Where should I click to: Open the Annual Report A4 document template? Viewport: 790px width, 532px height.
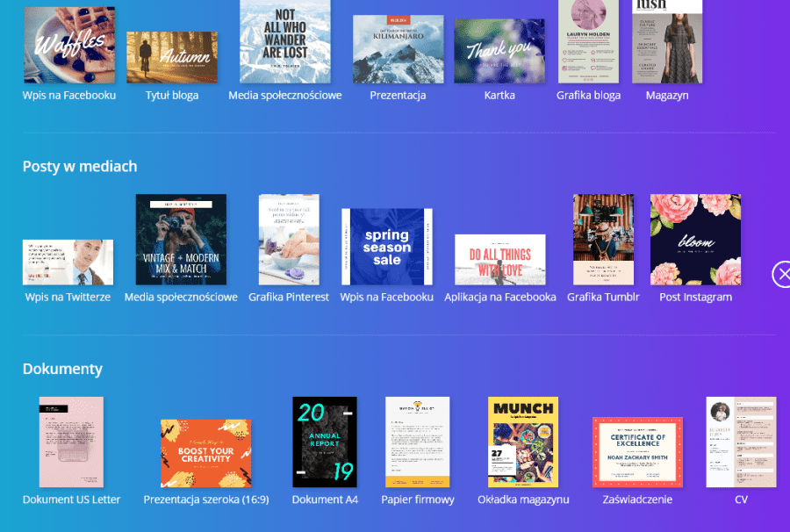pos(324,442)
